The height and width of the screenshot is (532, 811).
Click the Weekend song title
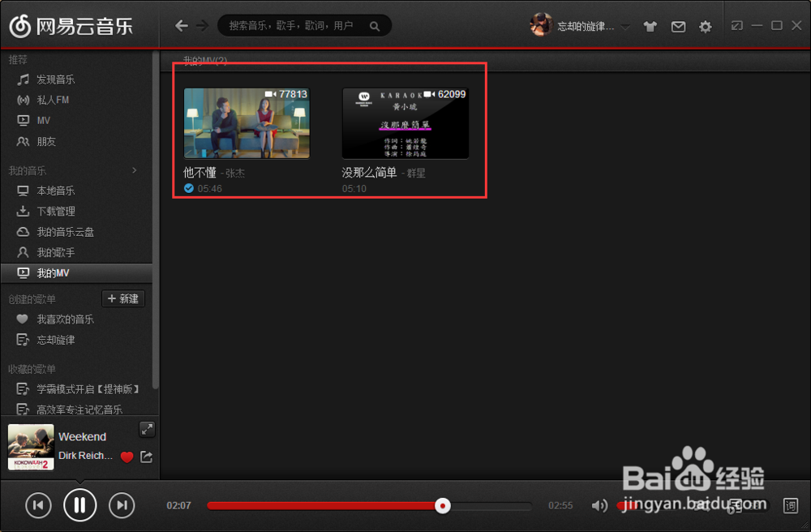(82, 437)
